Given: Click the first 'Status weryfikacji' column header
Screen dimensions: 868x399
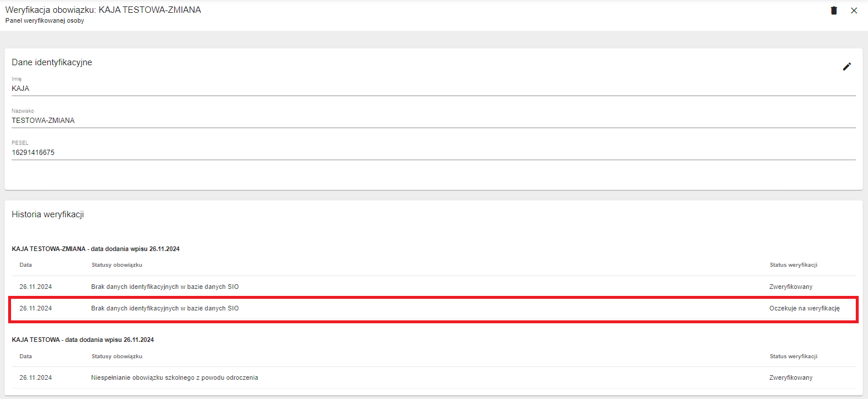Looking at the screenshot, I should [793, 265].
